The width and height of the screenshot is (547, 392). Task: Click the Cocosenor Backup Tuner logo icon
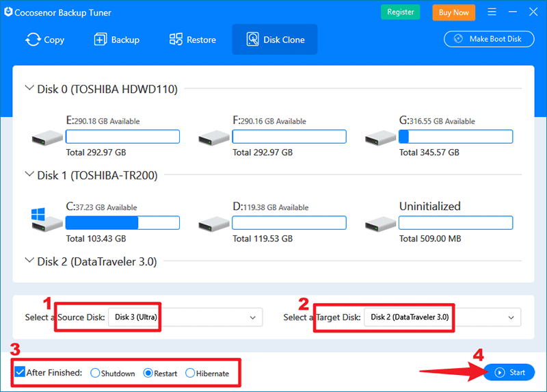[x=8, y=12]
